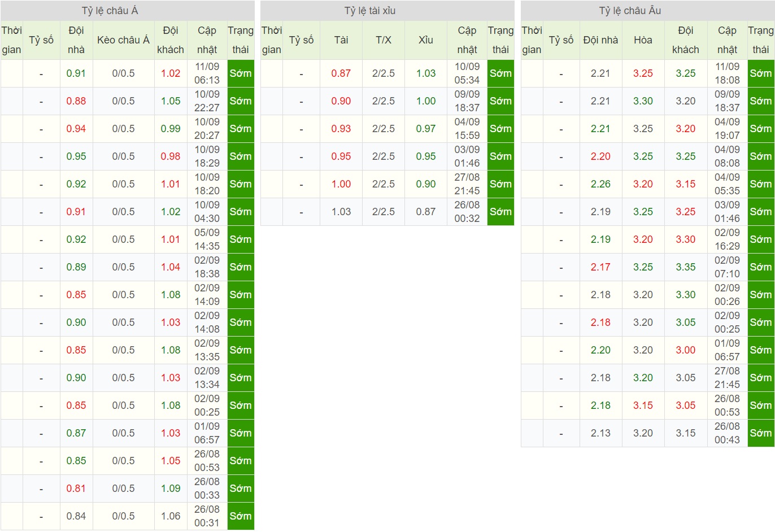Click Tài odds 0.87 in the 10/09 05:34 row
775x532 pixels.
(x=341, y=73)
